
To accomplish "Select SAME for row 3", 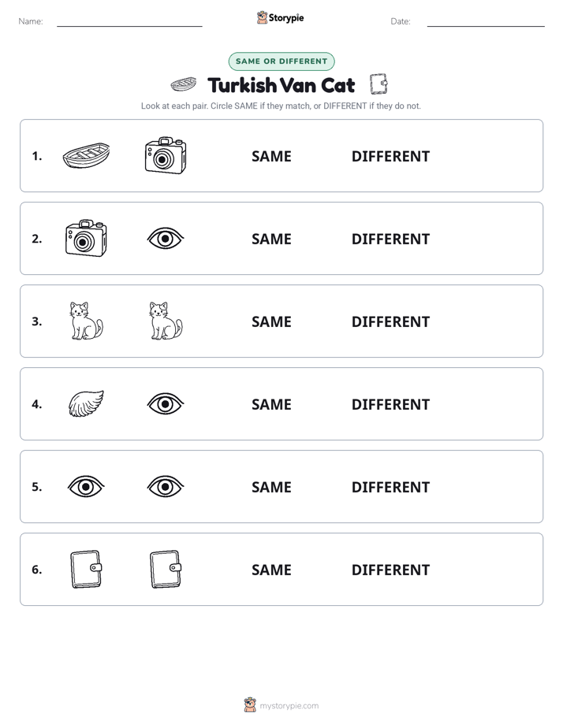I will pos(271,321).
